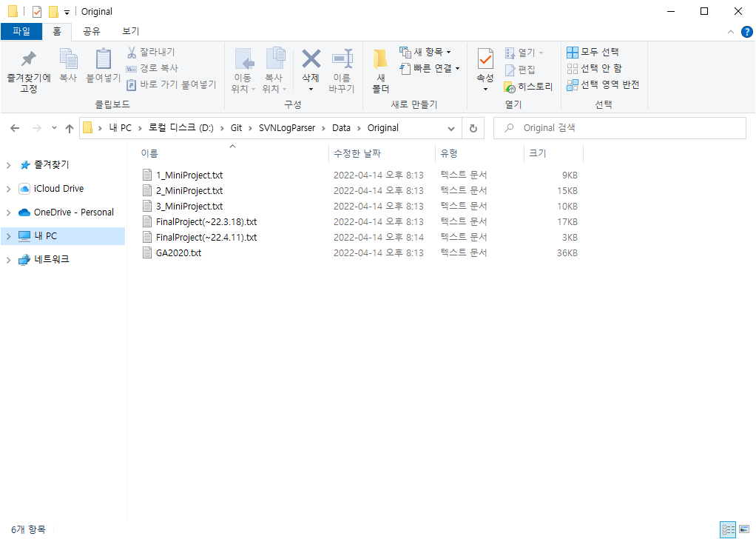Select 네트워크 in navigation pane
This screenshot has height=539, width=756.
tap(52, 260)
